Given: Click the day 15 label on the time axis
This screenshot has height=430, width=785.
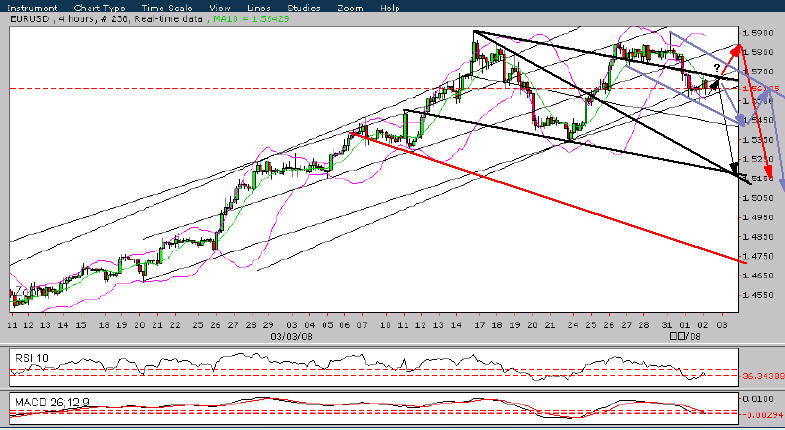Looking at the screenshot, I should click(x=81, y=325).
